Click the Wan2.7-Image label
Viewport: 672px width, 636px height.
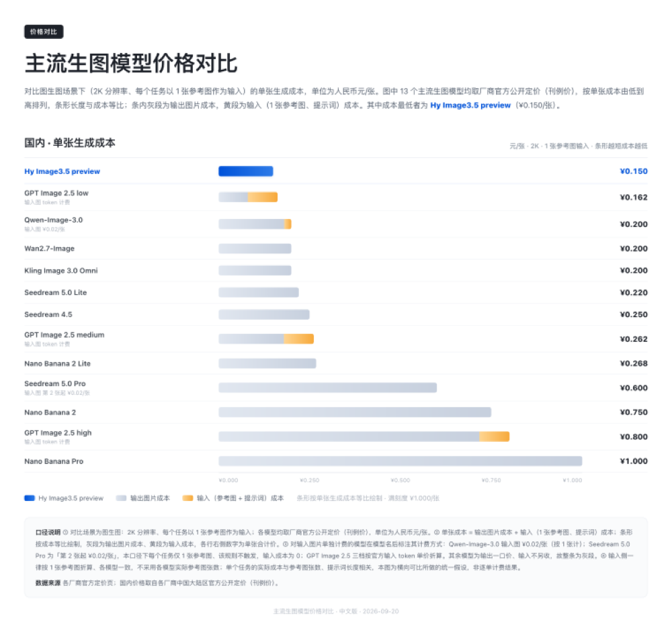coord(49,248)
